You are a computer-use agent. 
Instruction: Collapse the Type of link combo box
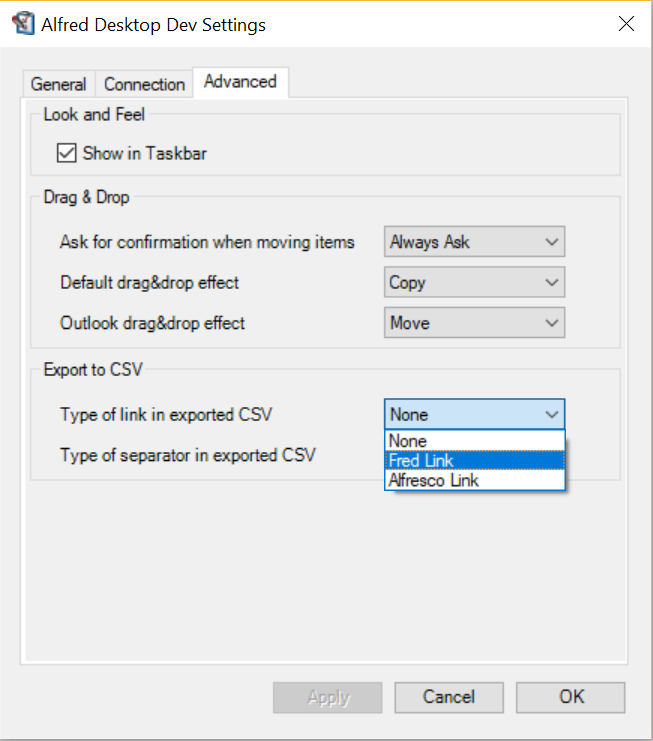tap(474, 415)
